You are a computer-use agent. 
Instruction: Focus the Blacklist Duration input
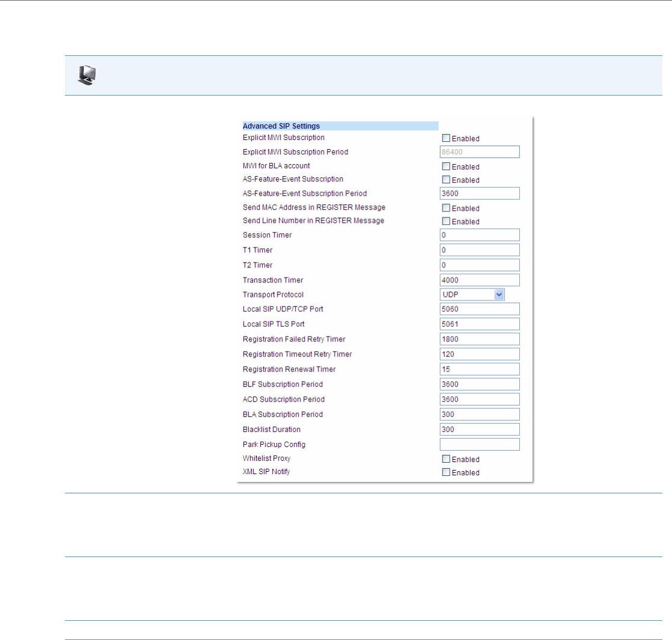click(480, 429)
